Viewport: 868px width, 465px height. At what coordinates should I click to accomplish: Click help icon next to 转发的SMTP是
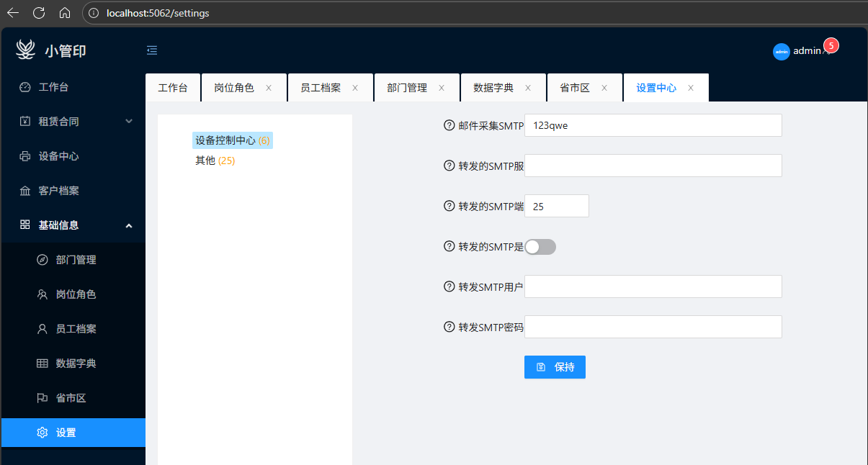coord(449,246)
